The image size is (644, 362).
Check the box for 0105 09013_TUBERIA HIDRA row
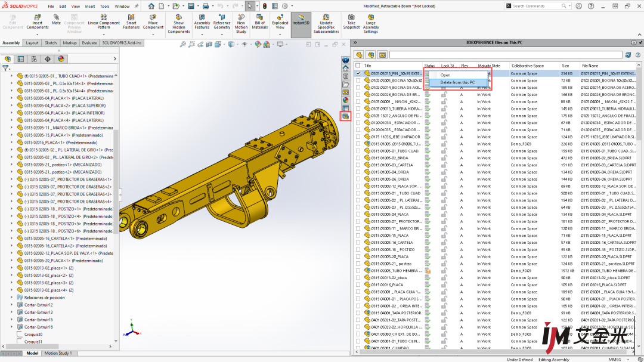pyautogui.click(x=358, y=109)
